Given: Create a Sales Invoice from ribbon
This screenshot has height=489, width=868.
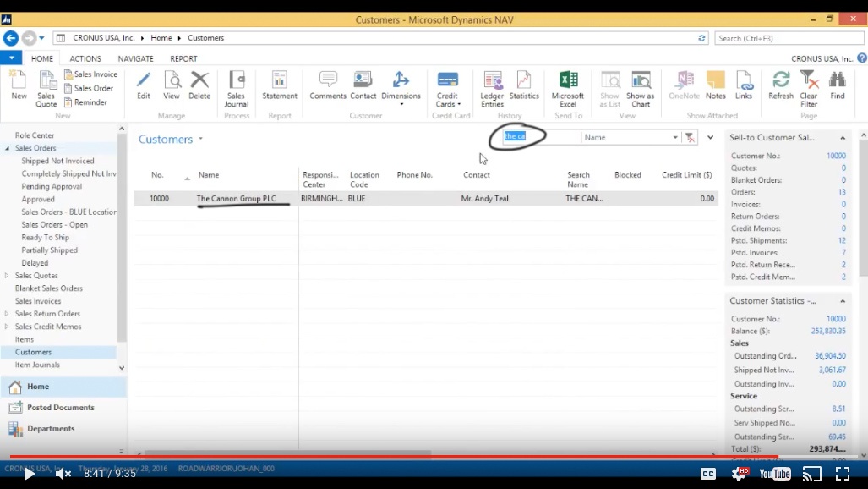Looking at the screenshot, I should click(90, 74).
